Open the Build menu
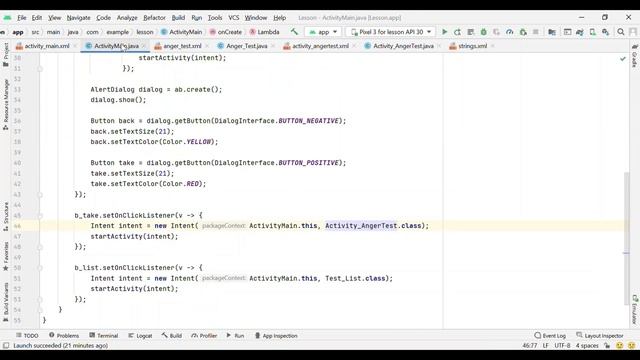640x360 pixels. pos(178,18)
